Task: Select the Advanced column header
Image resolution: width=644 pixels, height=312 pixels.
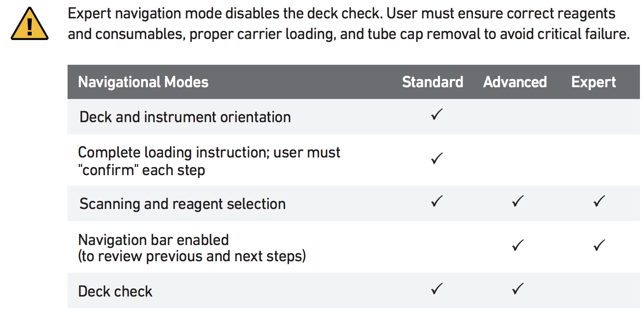Action: (x=515, y=82)
